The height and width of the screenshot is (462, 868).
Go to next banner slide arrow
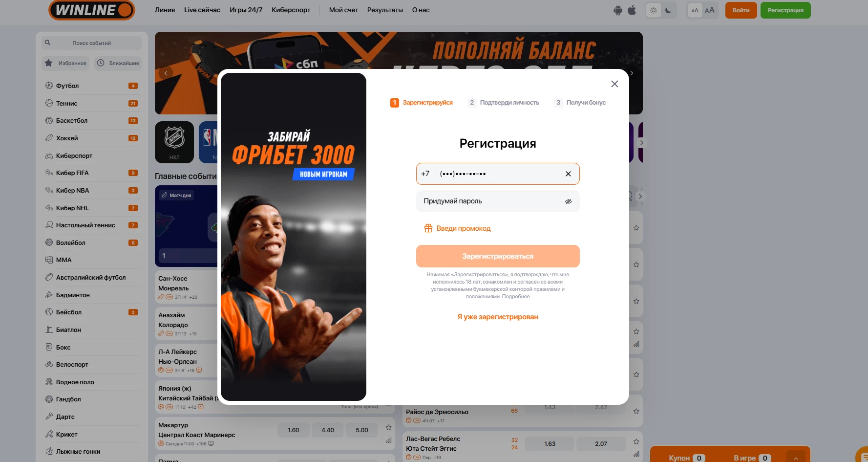click(x=632, y=73)
